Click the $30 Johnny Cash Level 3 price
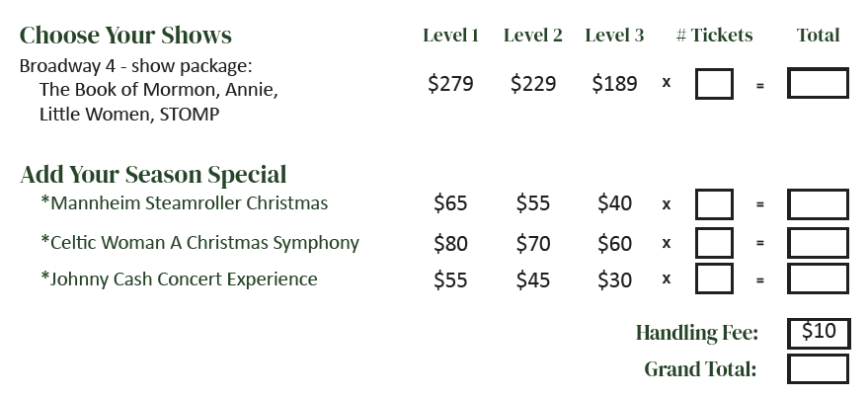The height and width of the screenshot is (398, 868). 614,280
